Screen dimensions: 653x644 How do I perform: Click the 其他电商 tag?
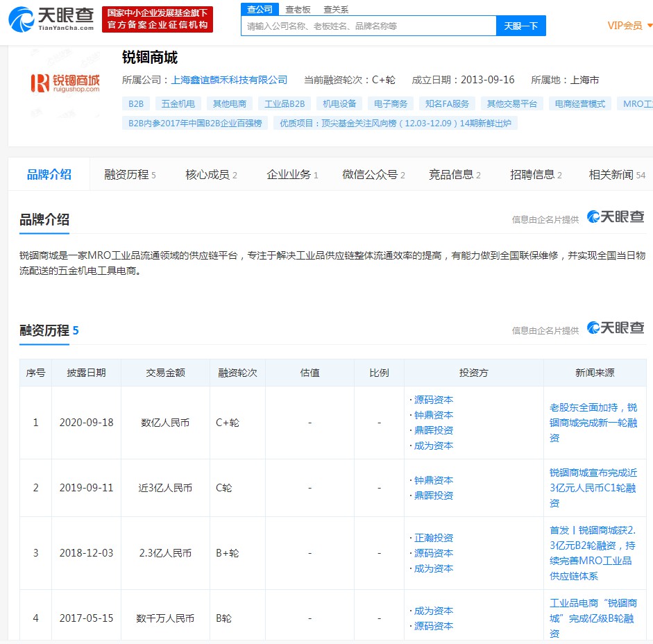(230, 103)
